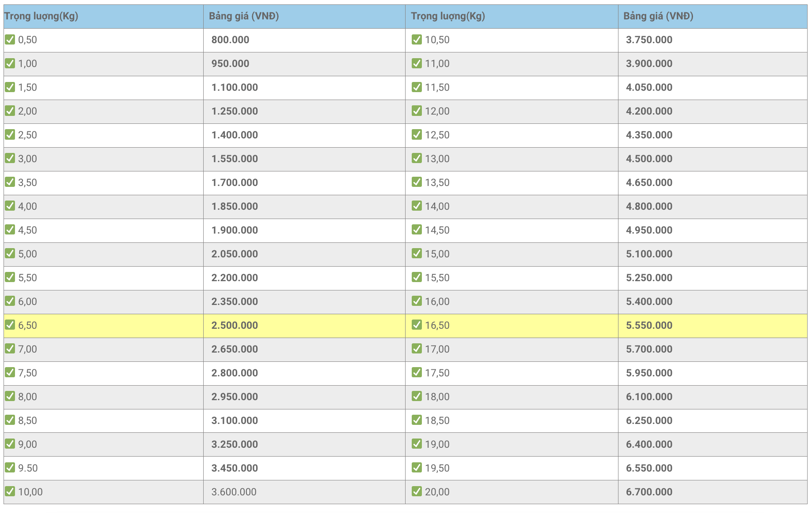
Task: Click the green checkmark beside 1,50
Action: pyautogui.click(x=10, y=87)
